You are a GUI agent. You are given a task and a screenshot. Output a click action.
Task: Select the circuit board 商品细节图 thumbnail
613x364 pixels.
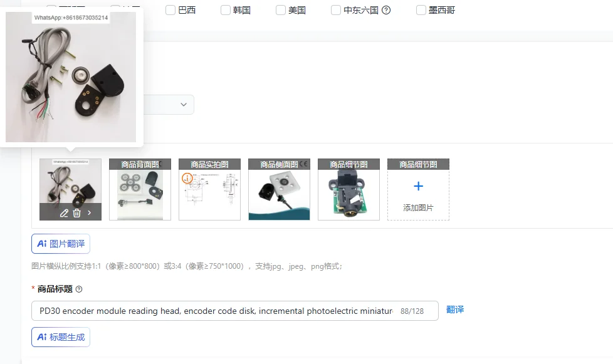coord(348,189)
